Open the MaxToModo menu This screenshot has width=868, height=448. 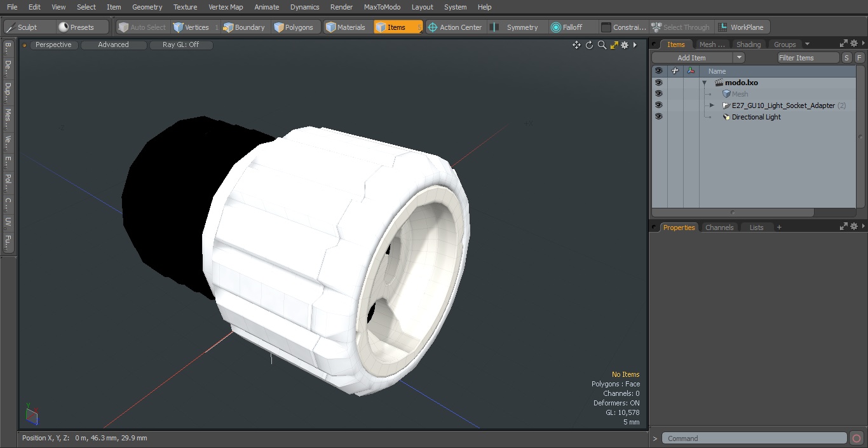tap(382, 7)
